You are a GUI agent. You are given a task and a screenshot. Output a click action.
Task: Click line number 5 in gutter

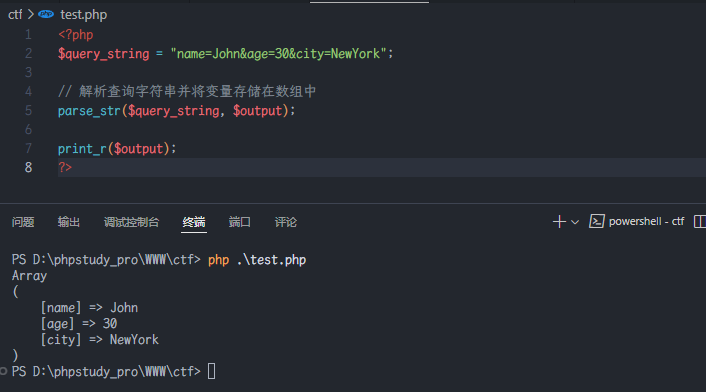pos(28,110)
